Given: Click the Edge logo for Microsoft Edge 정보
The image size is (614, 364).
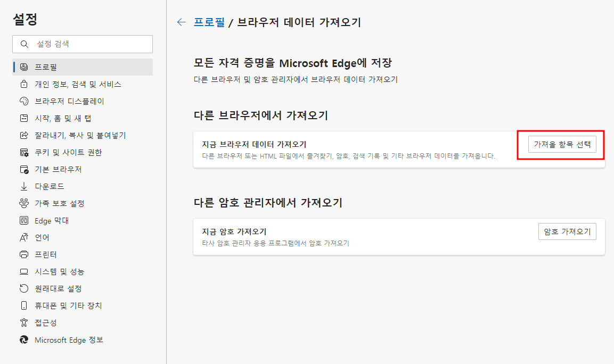Looking at the screenshot, I should pyautogui.click(x=24, y=340).
